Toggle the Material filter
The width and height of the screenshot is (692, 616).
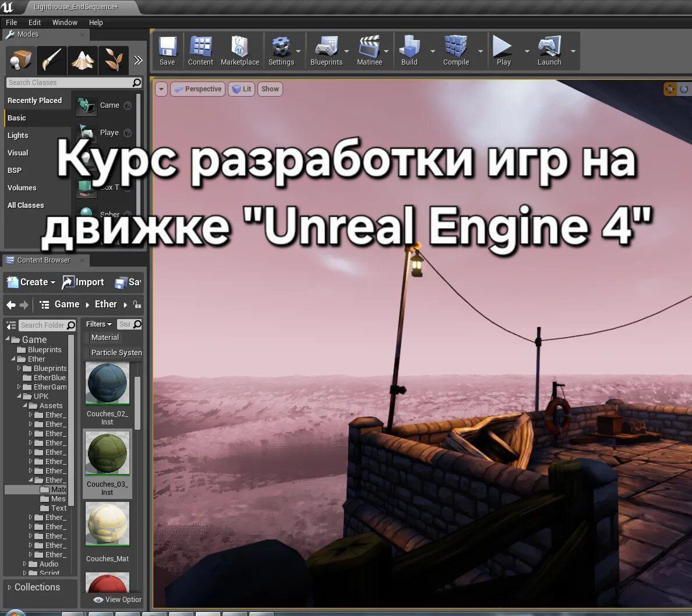[105, 338]
